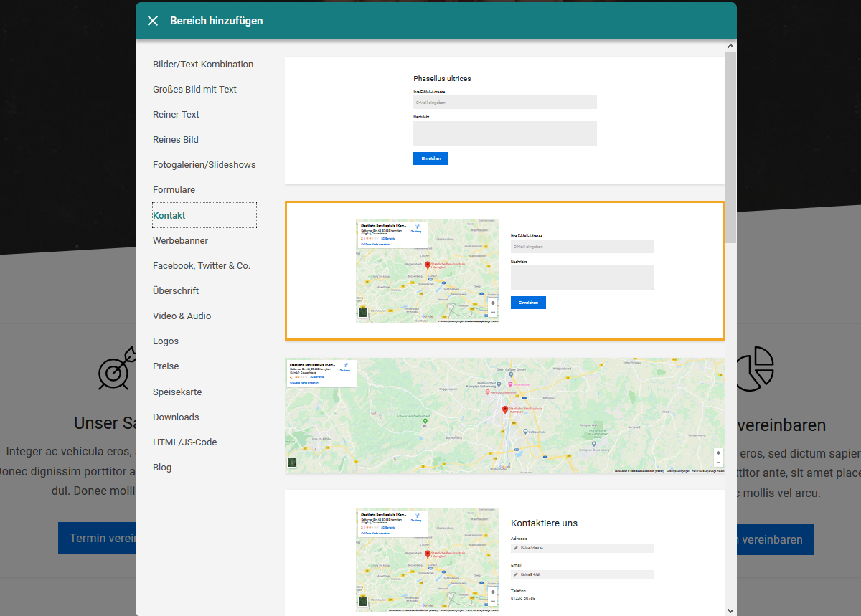This screenshot has width=861, height=616.
Task: Zoom in on the wide map preview
Action: pos(718,453)
